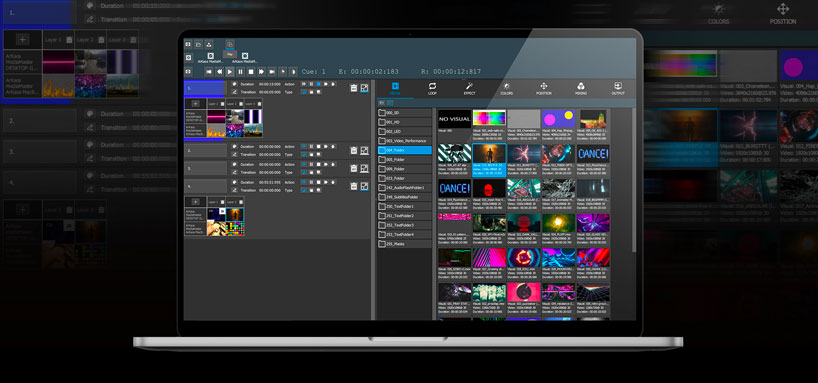Toggle the expand icon for cue 4

click(364, 186)
